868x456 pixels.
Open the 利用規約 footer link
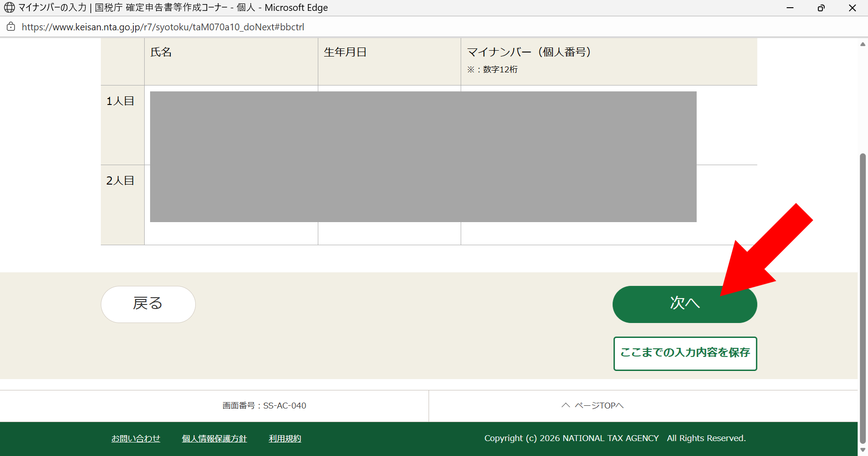[285, 438]
